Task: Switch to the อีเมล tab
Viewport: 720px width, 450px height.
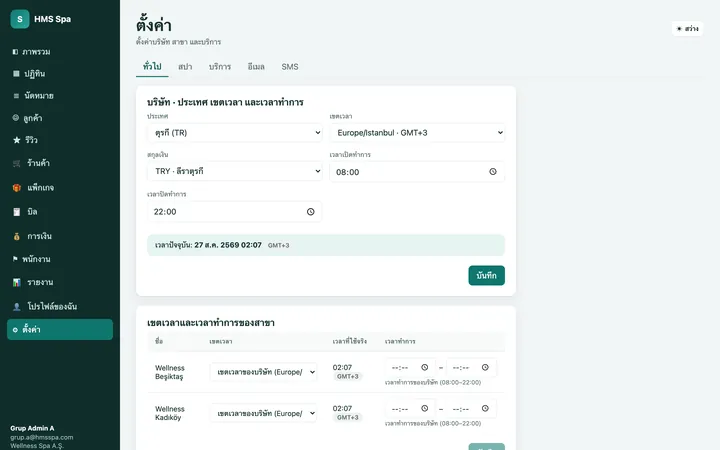Action: (x=256, y=67)
